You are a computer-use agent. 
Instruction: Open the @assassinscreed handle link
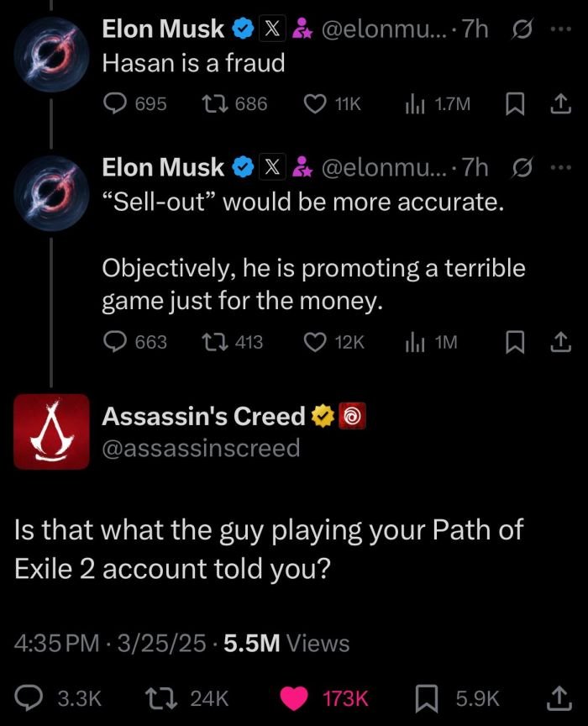[200, 448]
